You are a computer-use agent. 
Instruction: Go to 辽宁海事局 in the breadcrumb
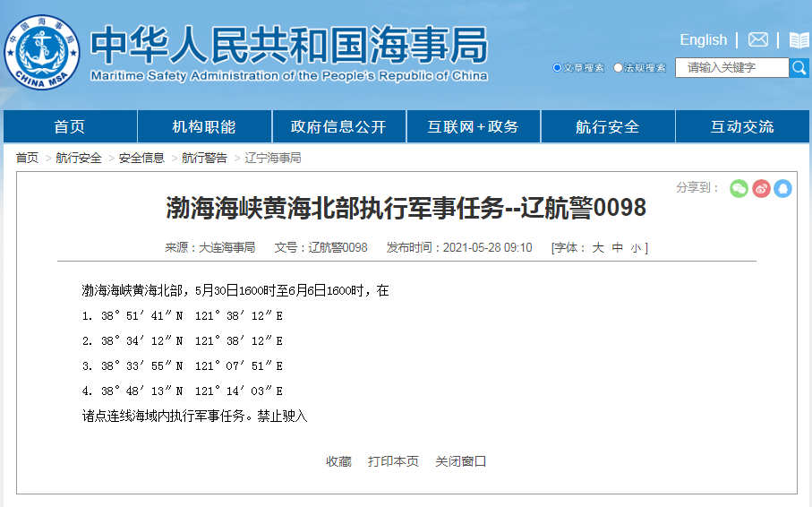tap(273, 159)
